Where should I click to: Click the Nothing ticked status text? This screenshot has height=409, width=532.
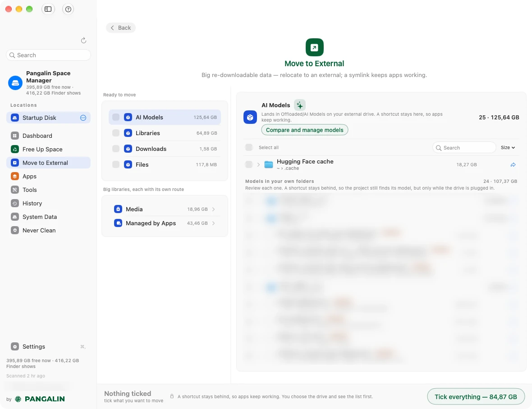click(x=128, y=394)
